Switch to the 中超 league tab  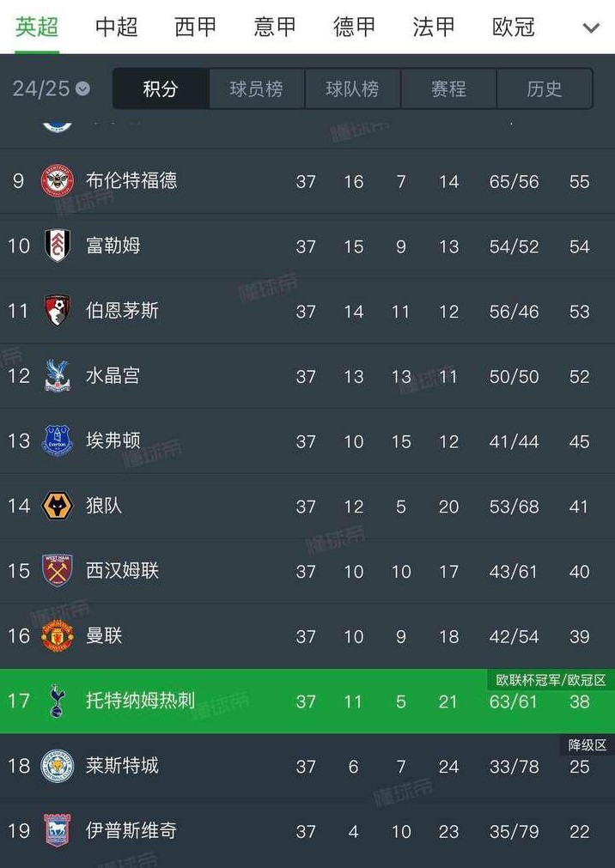(x=116, y=27)
